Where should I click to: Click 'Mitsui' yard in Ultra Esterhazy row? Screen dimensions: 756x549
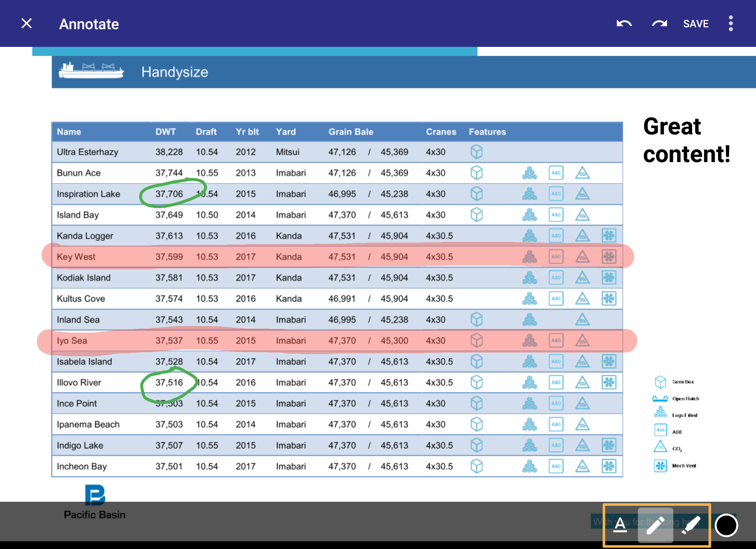[288, 152]
